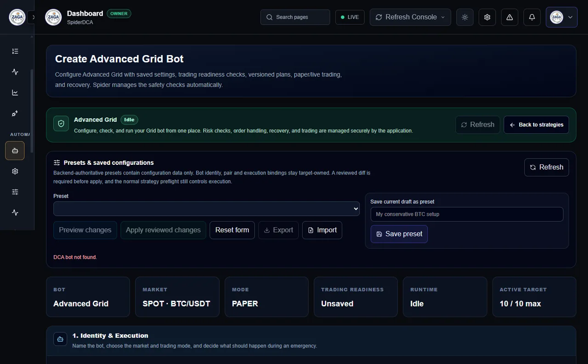
Task: Open the Refresh Console dropdown
Action: pos(410,17)
